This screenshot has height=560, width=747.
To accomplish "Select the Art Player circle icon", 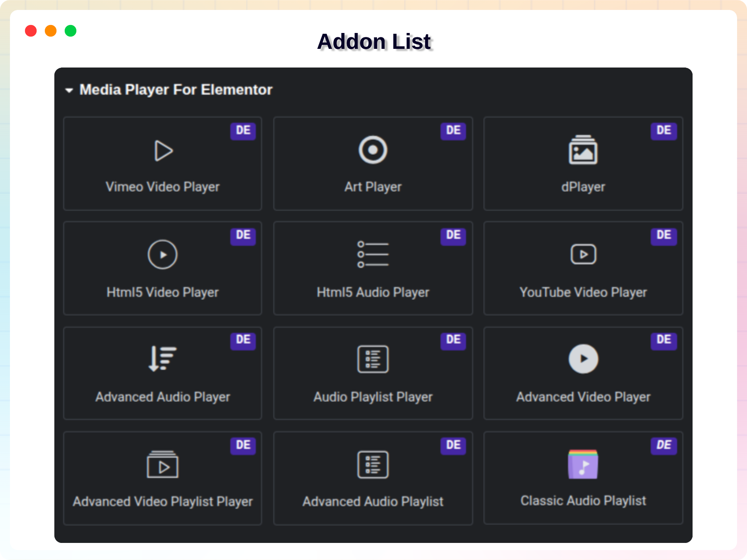I will pyautogui.click(x=373, y=150).
